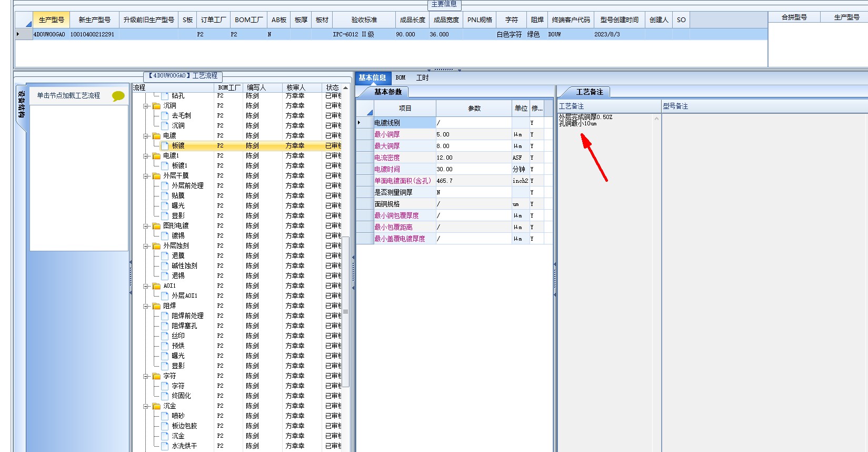Click the AOI1 folder icon
The width and height of the screenshot is (868, 452).
[x=156, y=286]
